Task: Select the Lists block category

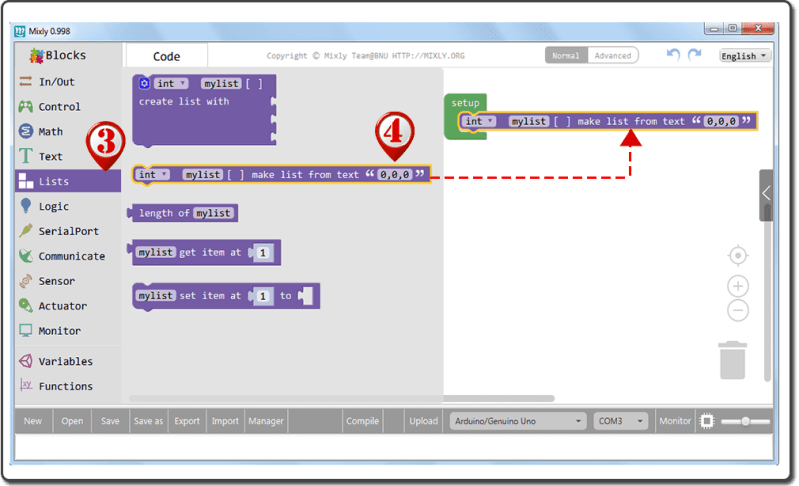Action: tap(68, 181)
